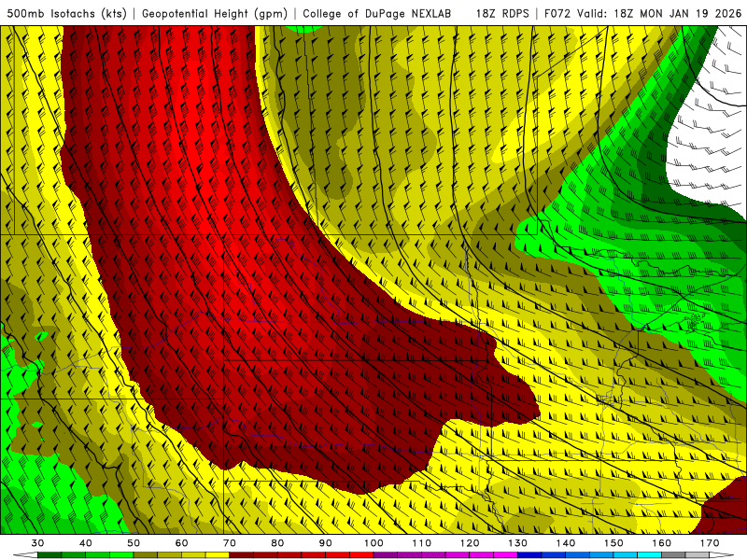Viewport: 747px width, 560px height.
Task: Click the dark green 30-35 kt color bar segment
Action: 49,555
